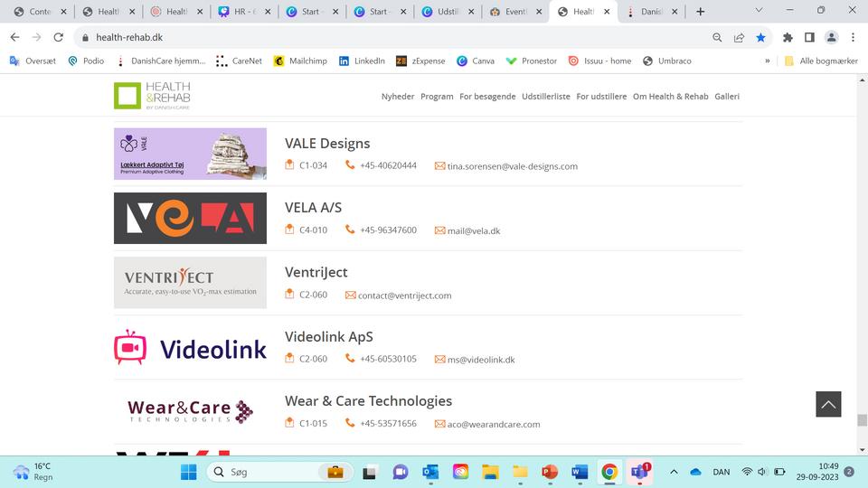Image resolution: width=868 pixels, height=488 pixels.
Task: Email tina.sorensen@vale-designs.com
Action: point(512,166)
